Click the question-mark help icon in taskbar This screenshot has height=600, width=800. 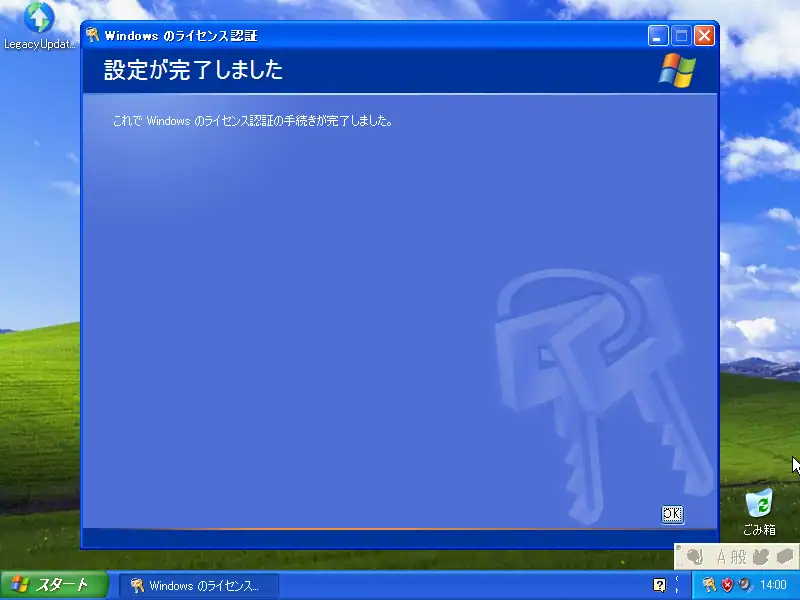point(659,585)
